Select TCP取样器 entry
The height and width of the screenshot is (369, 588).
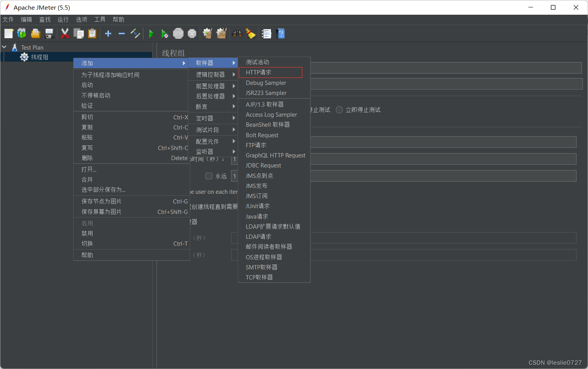point(274,278)
